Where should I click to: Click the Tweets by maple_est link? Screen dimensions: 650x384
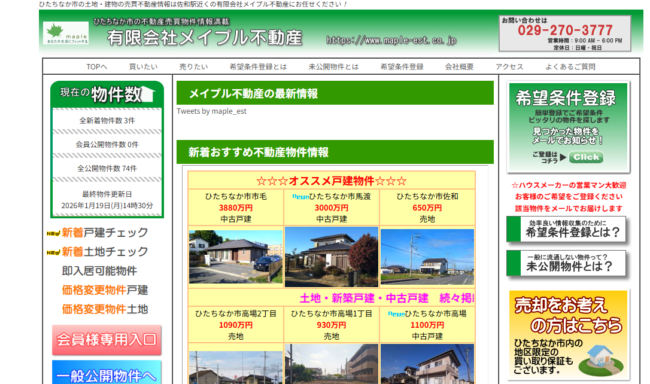coord(211,111)
